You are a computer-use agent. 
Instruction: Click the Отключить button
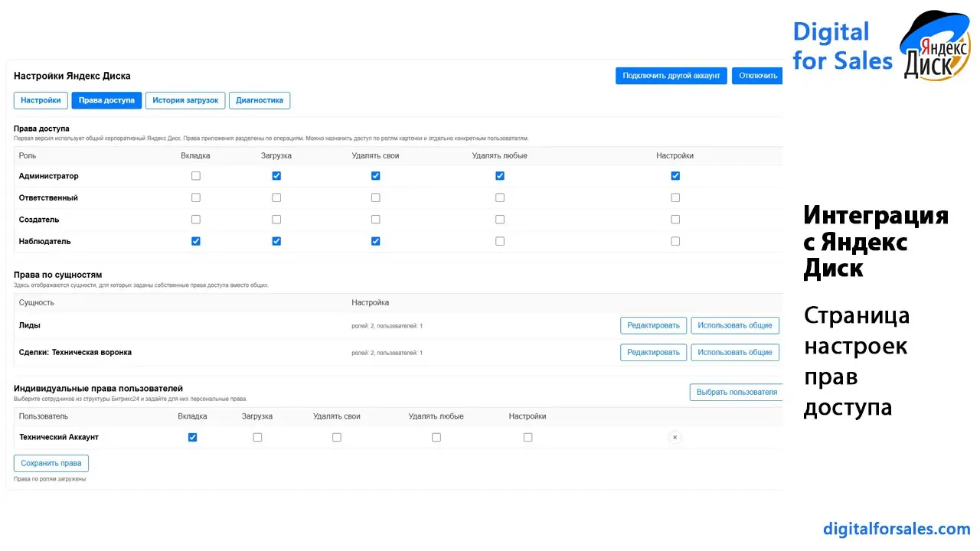click(x=757, y=76)
